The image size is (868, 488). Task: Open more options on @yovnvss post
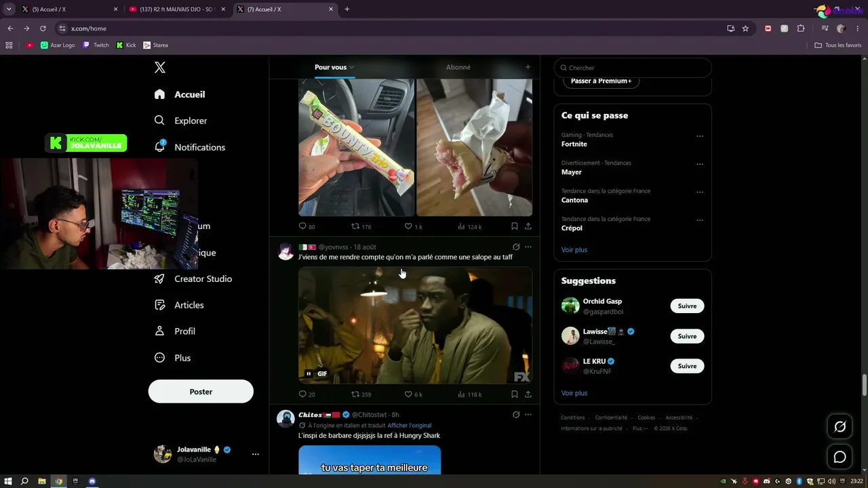point(528,247)
